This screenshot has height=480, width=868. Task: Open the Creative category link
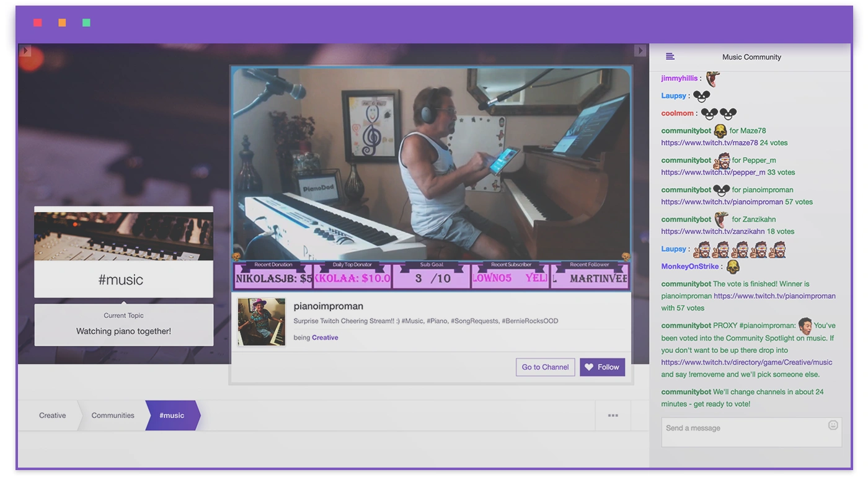pos(325,337)
